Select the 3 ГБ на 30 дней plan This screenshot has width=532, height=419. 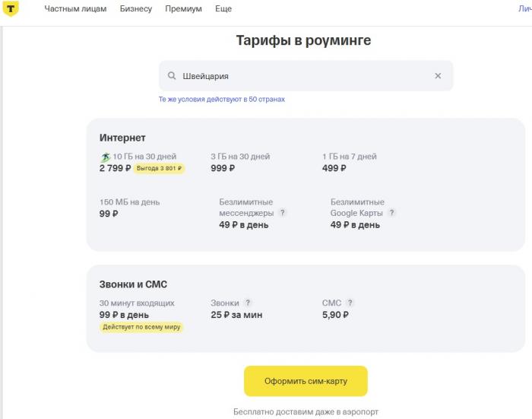point(240,162)
